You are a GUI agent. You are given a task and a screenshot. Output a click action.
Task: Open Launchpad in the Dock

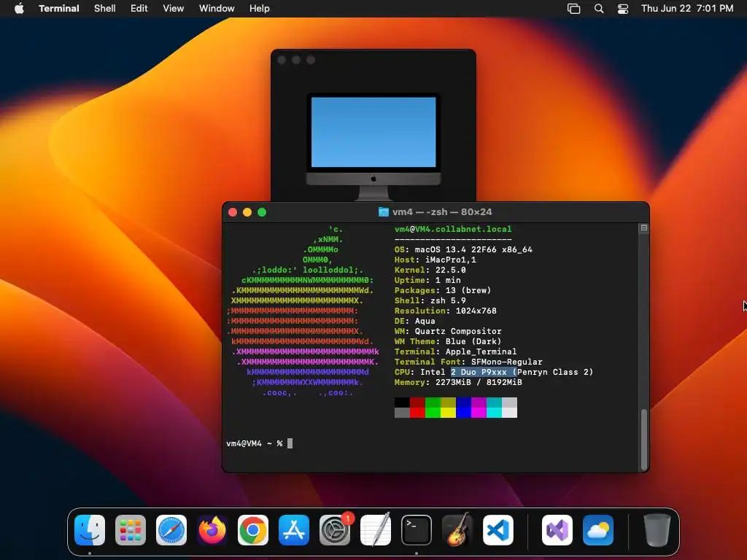coord(131,530)
